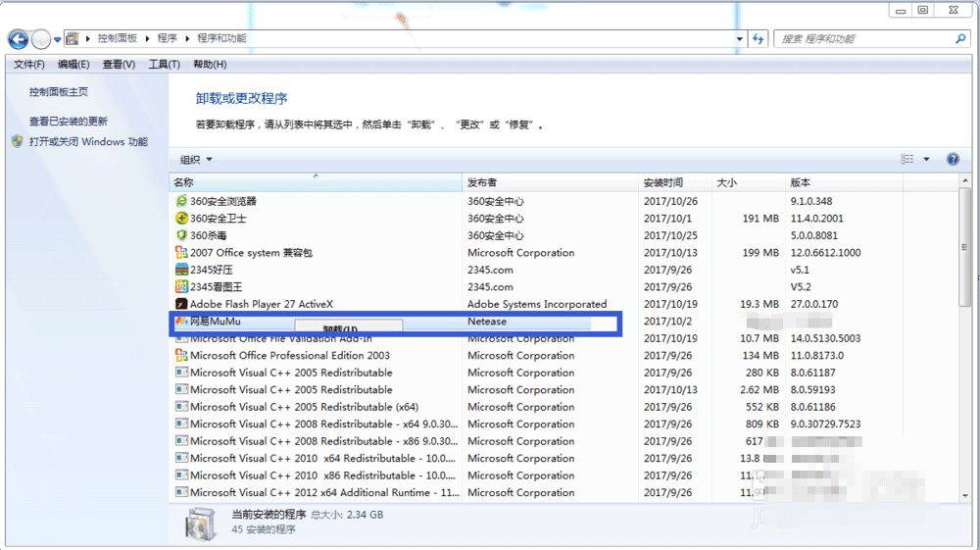This screenshot has width=980, height=550.
Task: Click the Forward navigation arrow button
Action: 40,39
